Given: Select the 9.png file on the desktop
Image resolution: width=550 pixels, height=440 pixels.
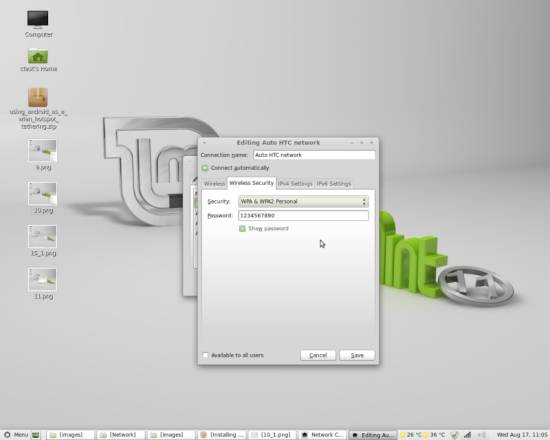Looking at the screenshot, I should (x=43, y=155).
